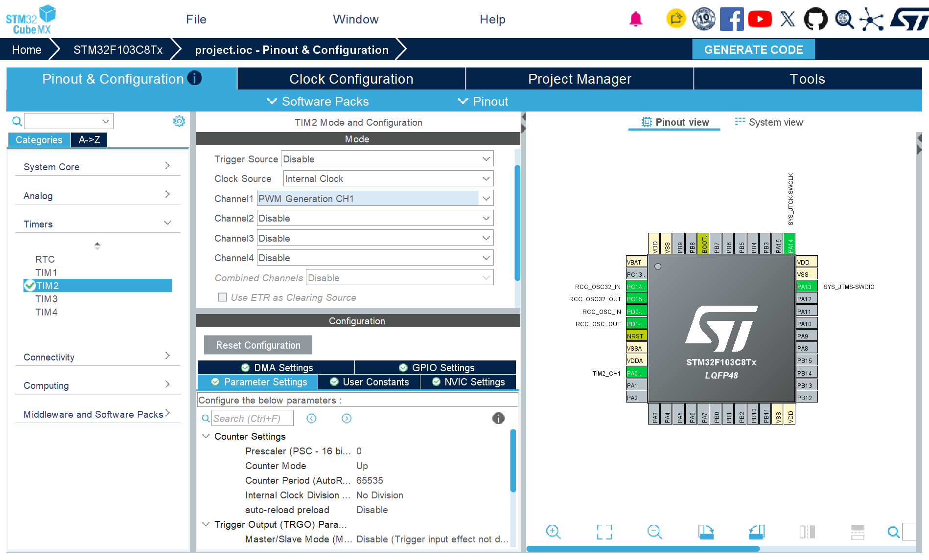Screen dimensions: 929x560
Task: Open the GitHub icon link
Action: (x=815, y=19)
